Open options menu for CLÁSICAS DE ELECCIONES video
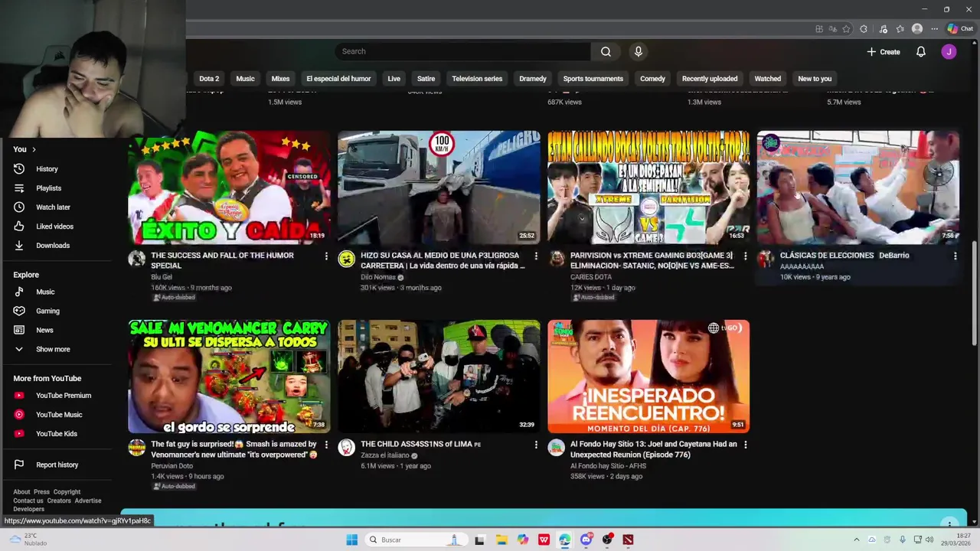 [x=955, y=256]
